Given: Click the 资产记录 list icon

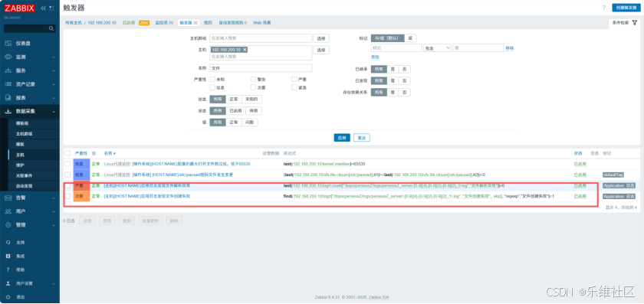Looking at the screenshot, I should [x=8, y=84].
